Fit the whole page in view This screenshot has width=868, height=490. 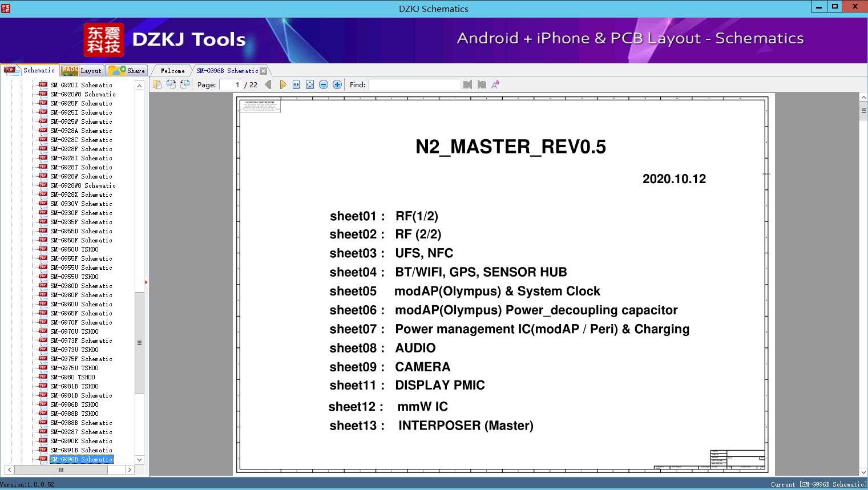(310, 84)
